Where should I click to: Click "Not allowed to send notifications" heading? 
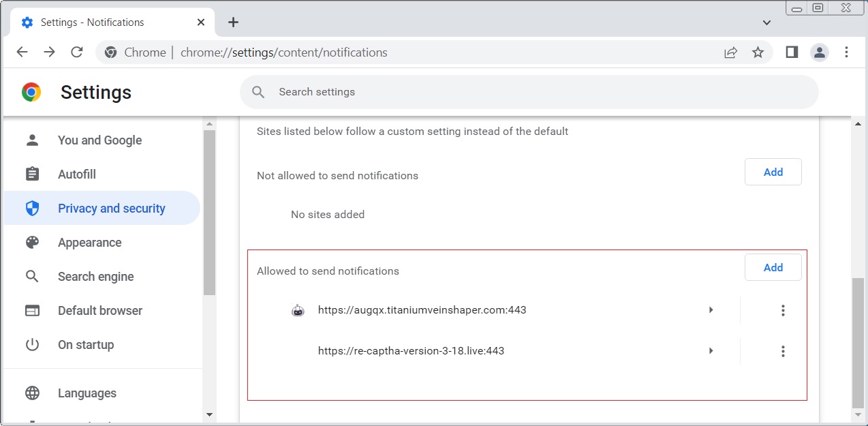pos(337,175)
